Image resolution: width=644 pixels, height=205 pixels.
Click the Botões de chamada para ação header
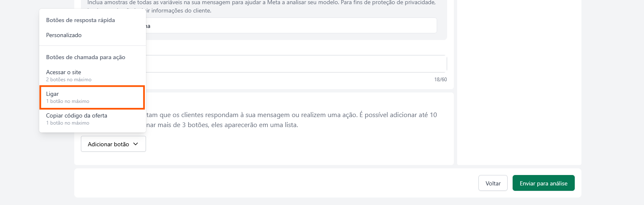(86, 57)
